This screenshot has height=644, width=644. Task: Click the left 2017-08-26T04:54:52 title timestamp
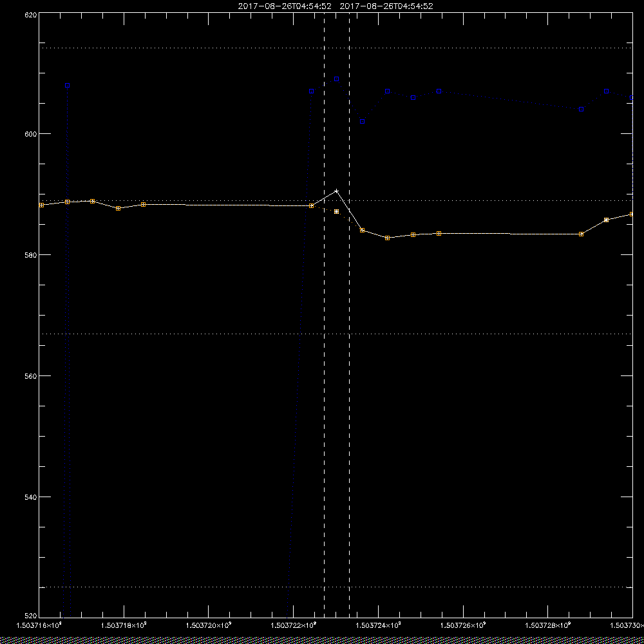pos(285,6)
